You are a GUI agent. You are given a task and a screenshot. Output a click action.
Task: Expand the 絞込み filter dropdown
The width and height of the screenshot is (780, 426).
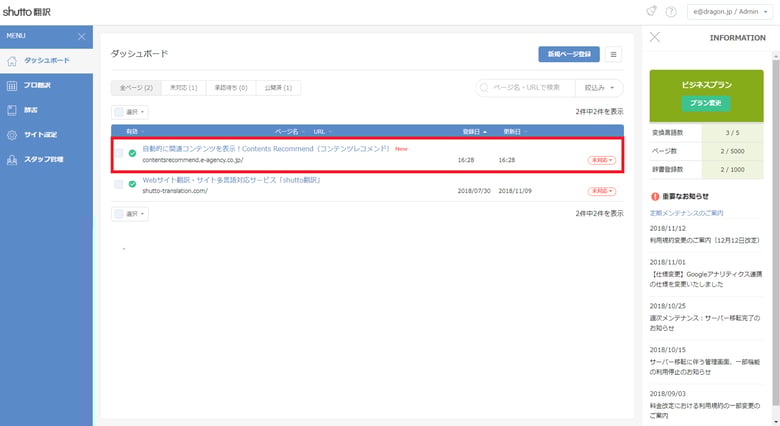point(599,88)
